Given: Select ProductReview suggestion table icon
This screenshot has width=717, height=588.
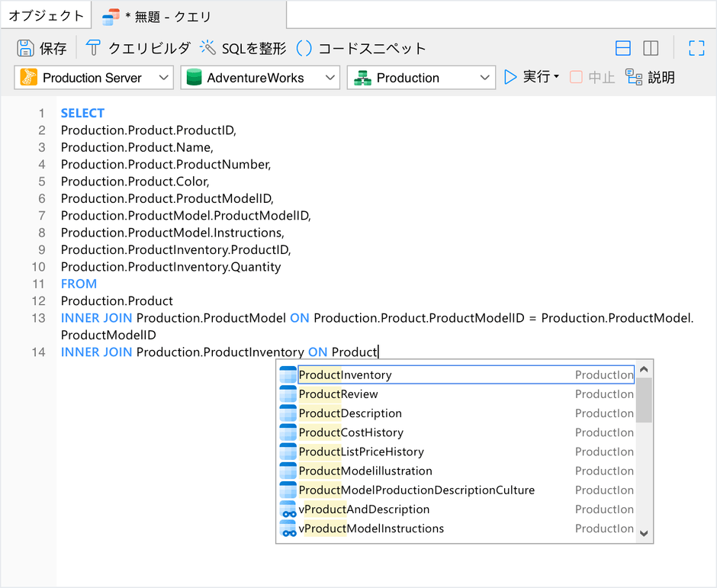Looking at the screenshot, I should [x=288, y=394].
